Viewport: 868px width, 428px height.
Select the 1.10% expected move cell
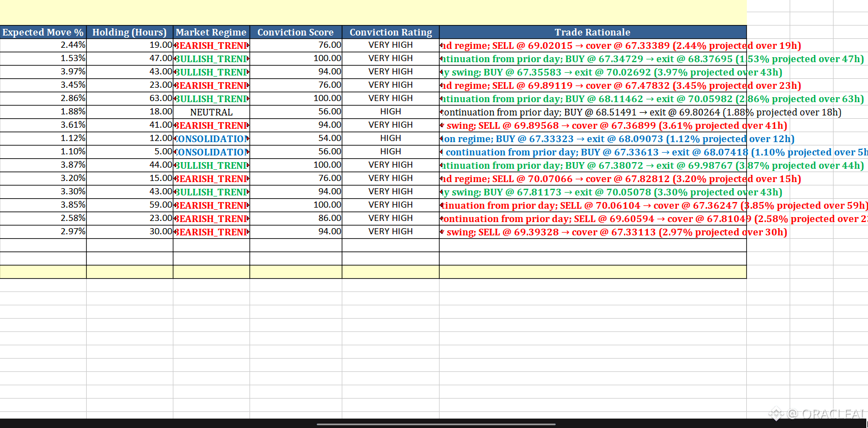43,152
